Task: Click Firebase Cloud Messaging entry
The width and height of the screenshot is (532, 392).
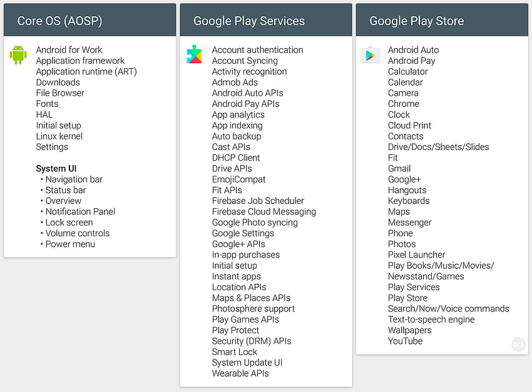Action: (x=264, y=212)
